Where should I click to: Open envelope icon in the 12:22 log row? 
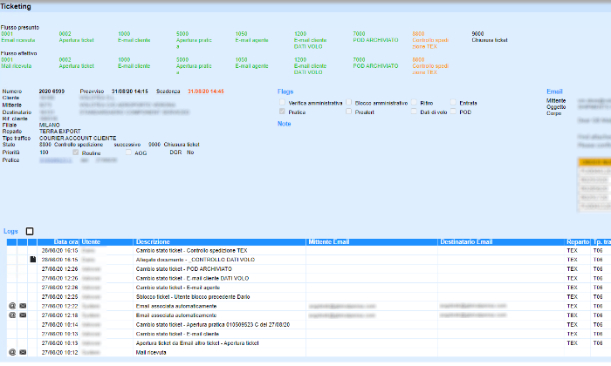tap(23, 306)
